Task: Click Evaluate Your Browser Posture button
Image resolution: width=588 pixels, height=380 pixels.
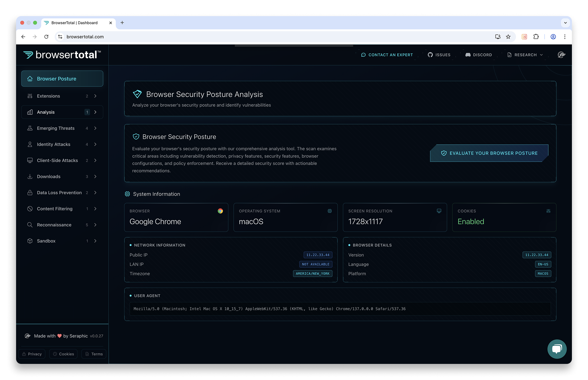Action: (x=489, y=153)
